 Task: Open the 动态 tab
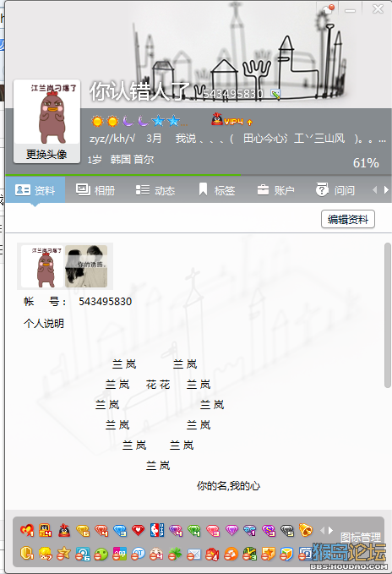coord(155,190)
